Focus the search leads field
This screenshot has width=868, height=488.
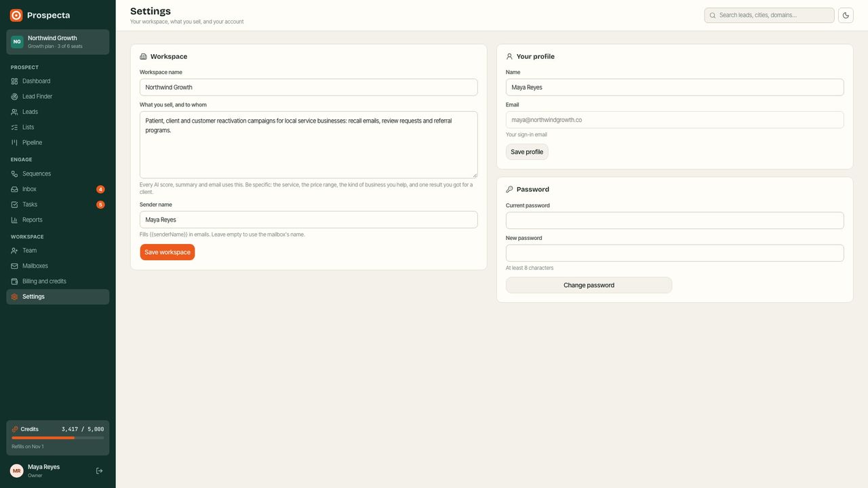coord(769,15)
